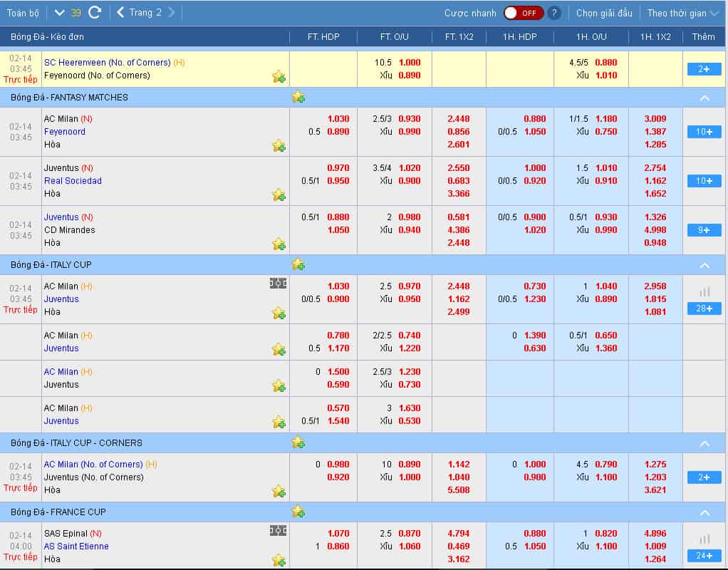Pick Feyenoord FT 1X2 odds 0.856
Image resolution: width=728 pixels, height=570 pixels.
459,132
